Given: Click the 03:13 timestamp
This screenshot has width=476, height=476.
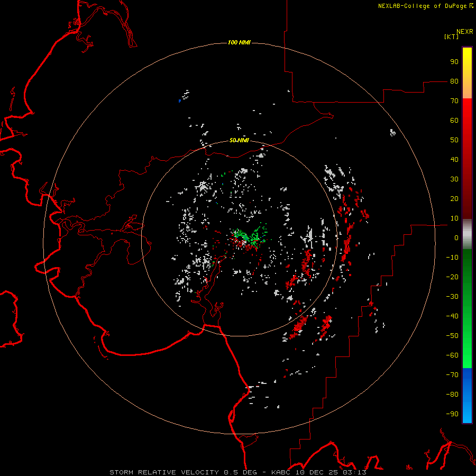Looking at the screenshot, I should pos(354,472).
